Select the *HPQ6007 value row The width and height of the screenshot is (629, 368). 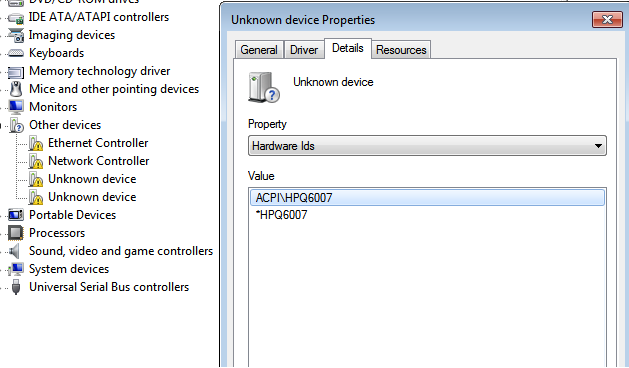pos(282,215)
